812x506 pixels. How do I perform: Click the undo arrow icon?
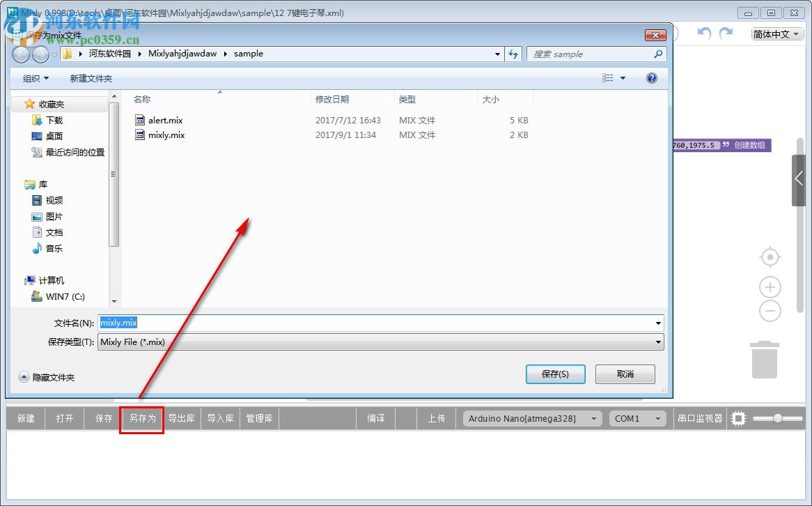703,33
